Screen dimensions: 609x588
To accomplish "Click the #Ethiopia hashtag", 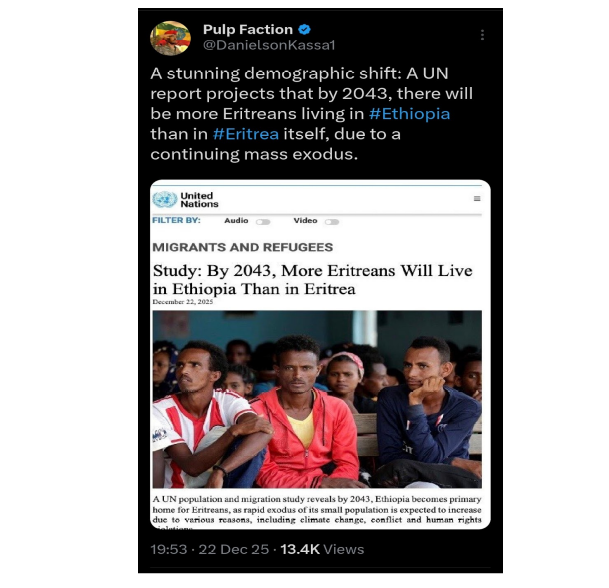I will 409,114.
